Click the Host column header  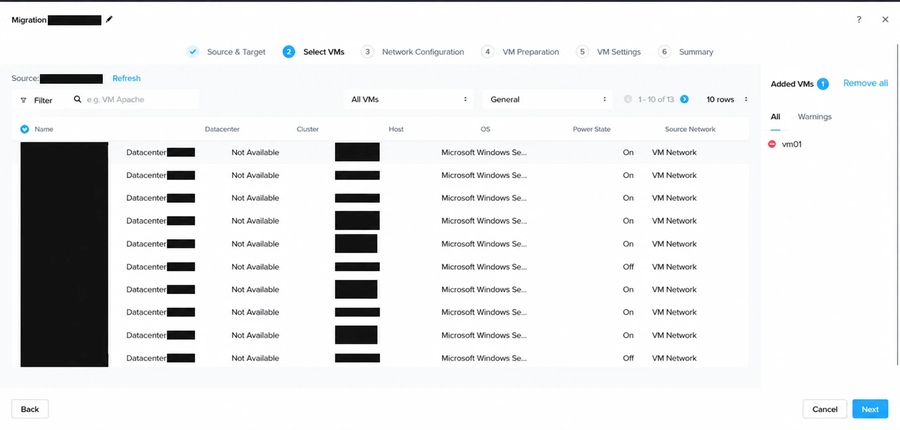396,129
